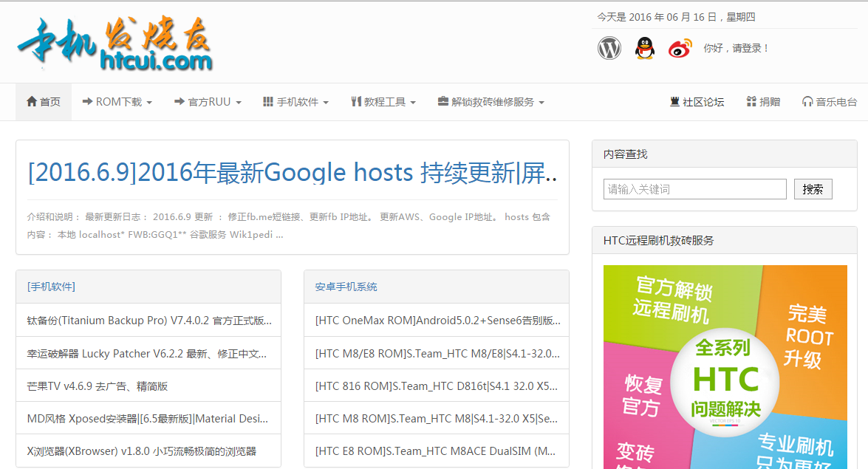Open the HTC OneMax ROM article
Screen dimensions: 868x469
click(436, 320)
